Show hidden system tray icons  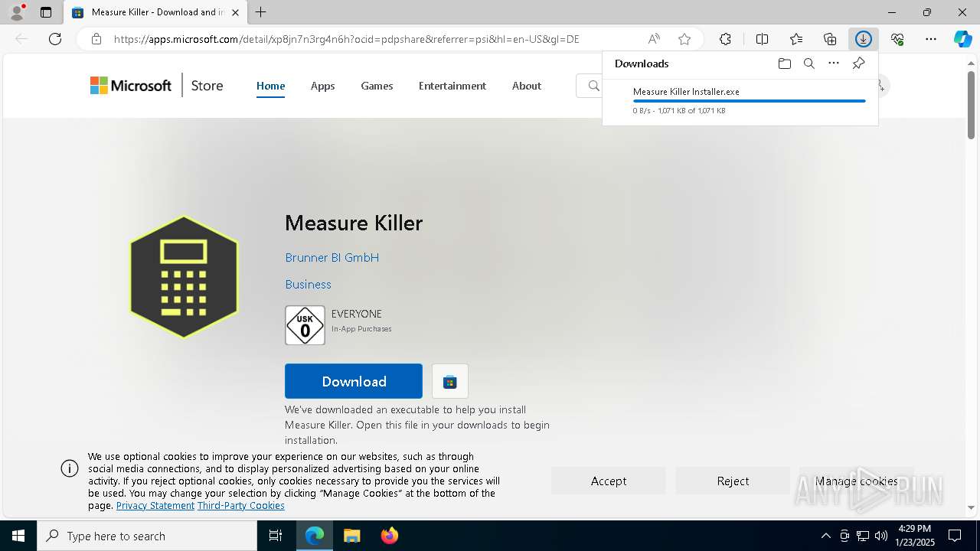825,536
